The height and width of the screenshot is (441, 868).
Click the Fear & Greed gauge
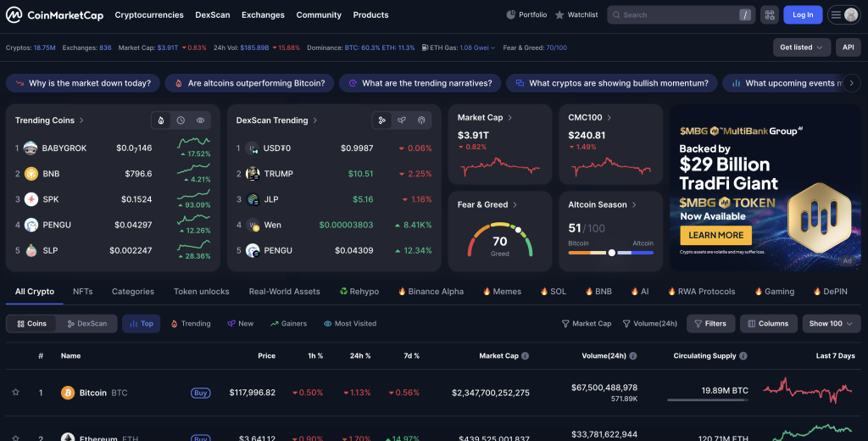(500, 239)
